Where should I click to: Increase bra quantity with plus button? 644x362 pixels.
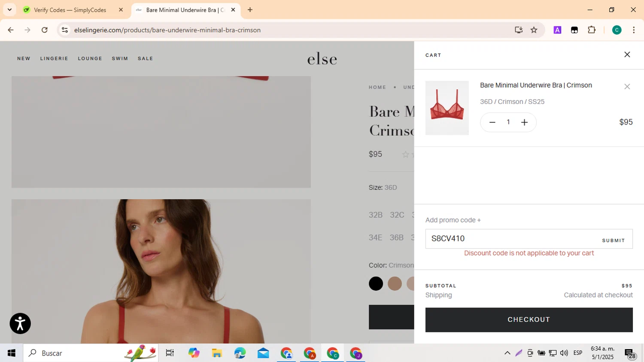524,122
